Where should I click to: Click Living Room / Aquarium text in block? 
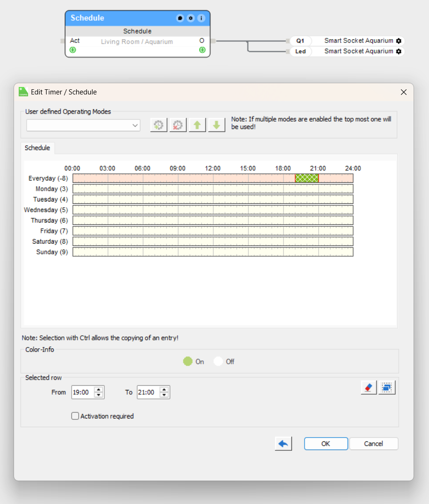pos(137,42)
